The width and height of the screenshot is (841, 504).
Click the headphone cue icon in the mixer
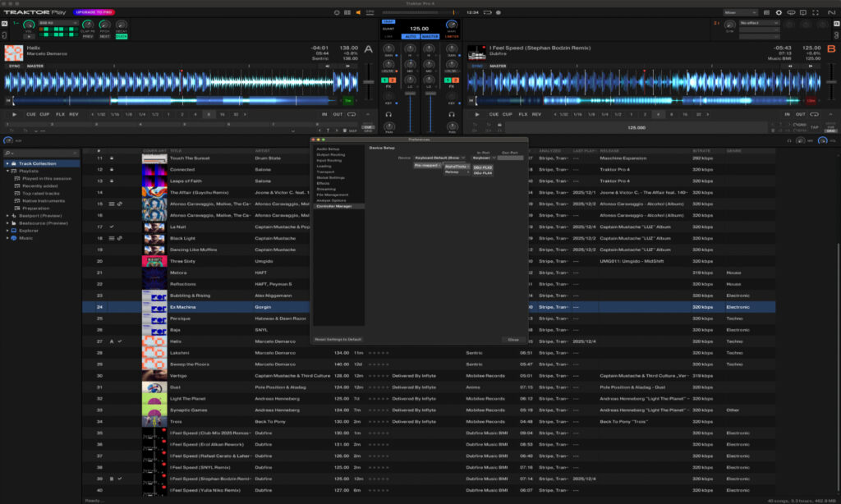[388, 114]
